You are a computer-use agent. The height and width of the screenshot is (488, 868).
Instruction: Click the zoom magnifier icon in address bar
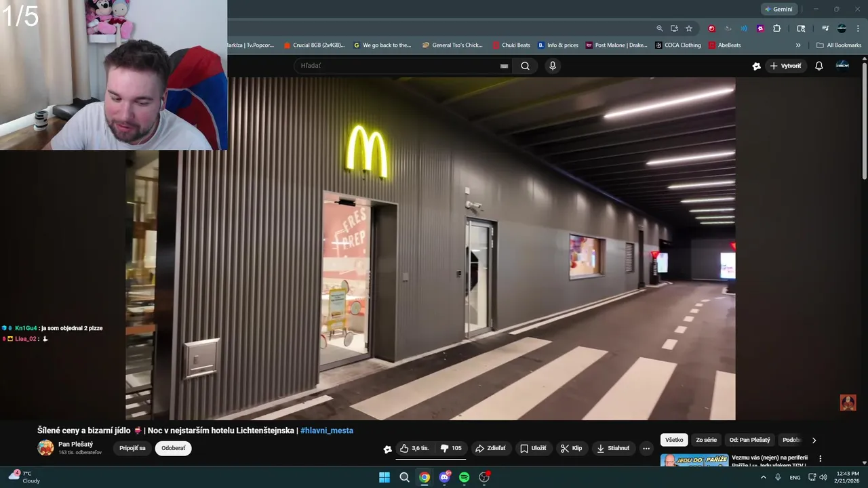(x=660, y=28)
